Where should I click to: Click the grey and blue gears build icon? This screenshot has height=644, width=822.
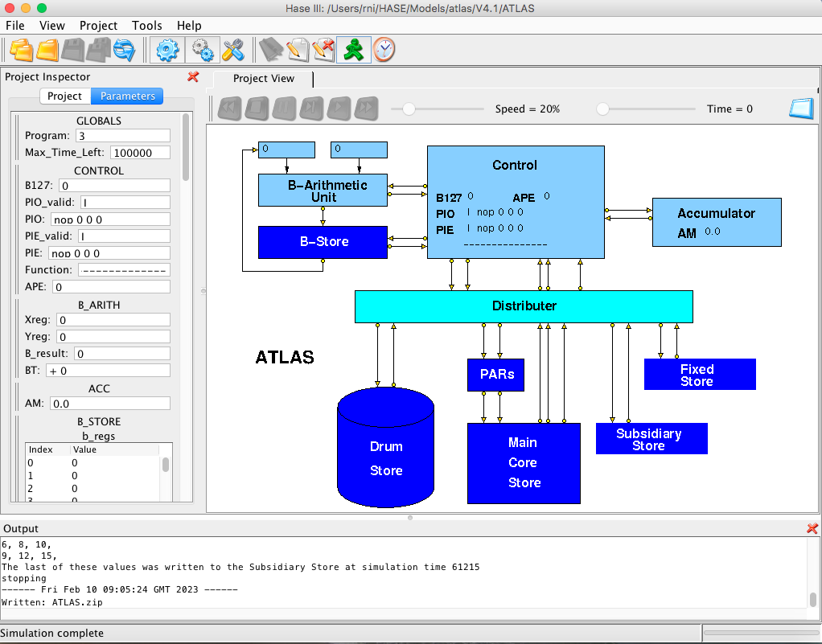point(203,51)
